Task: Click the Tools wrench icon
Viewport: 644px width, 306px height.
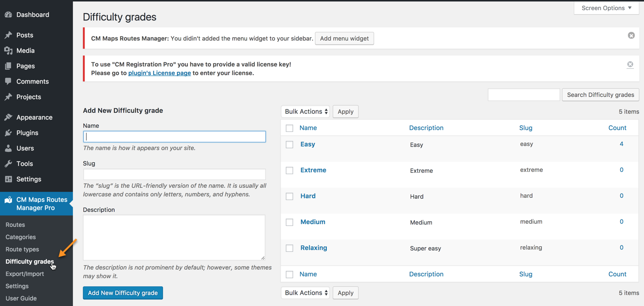Action: 8,164
